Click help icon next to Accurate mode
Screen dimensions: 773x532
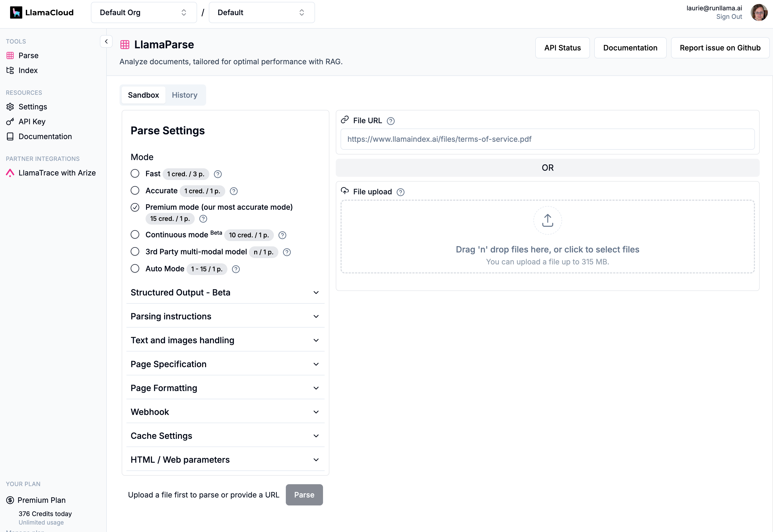point(234,191)
